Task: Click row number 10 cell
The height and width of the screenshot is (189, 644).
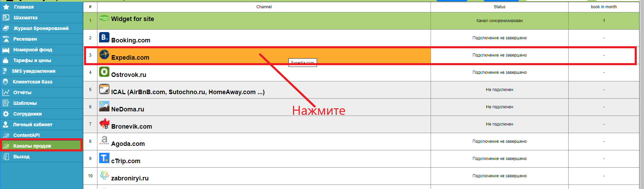Action: [90, 176]
